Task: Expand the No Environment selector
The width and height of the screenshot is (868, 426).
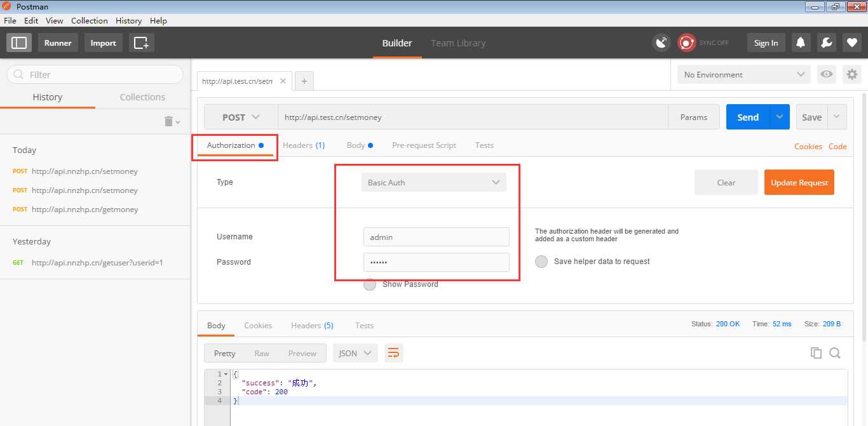Action: coord(744,74)
